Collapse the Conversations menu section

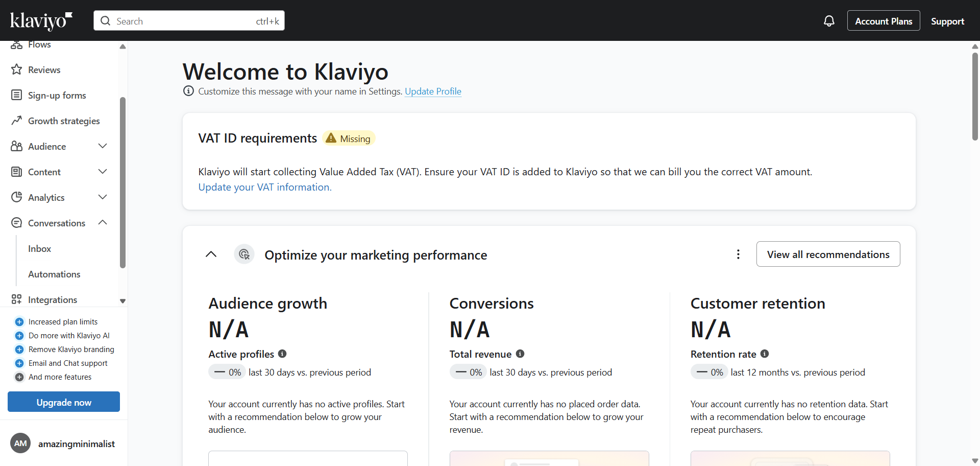point(103,223)
